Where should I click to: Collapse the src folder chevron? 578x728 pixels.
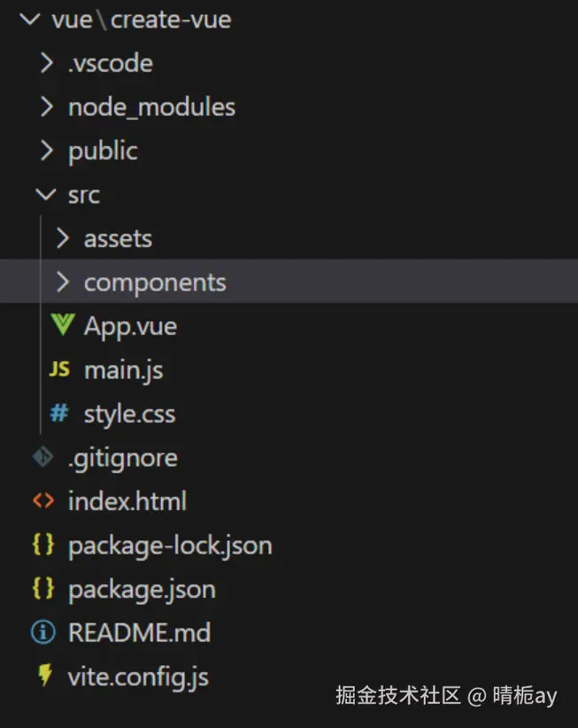46,195
